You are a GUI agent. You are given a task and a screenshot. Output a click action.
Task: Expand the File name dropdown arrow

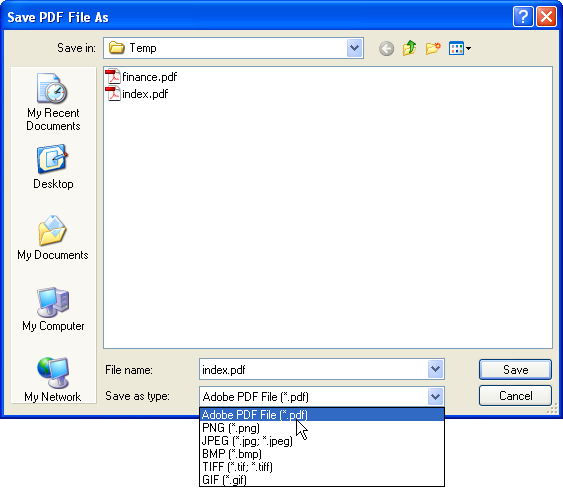click(x=436, y=369)
